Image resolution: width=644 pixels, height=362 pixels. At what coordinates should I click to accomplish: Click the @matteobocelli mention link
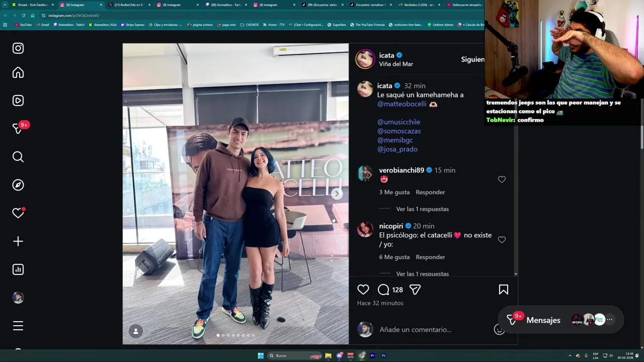(402, 104)
